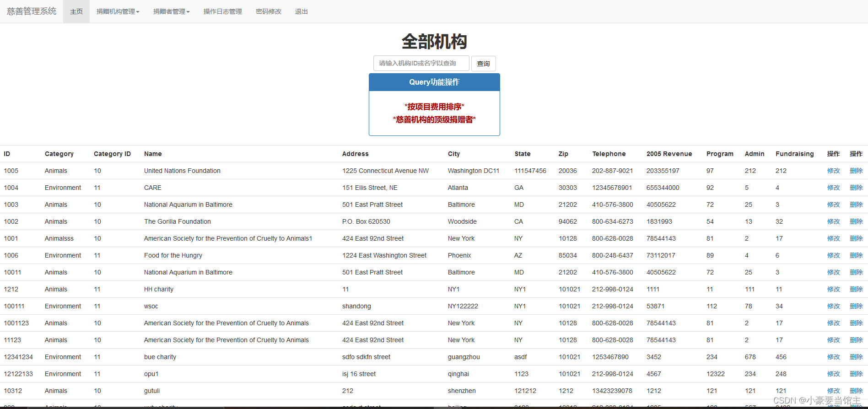Click the Query功能操作 panel header
This screenshot has width=868, height=409.
pos(434,82)
